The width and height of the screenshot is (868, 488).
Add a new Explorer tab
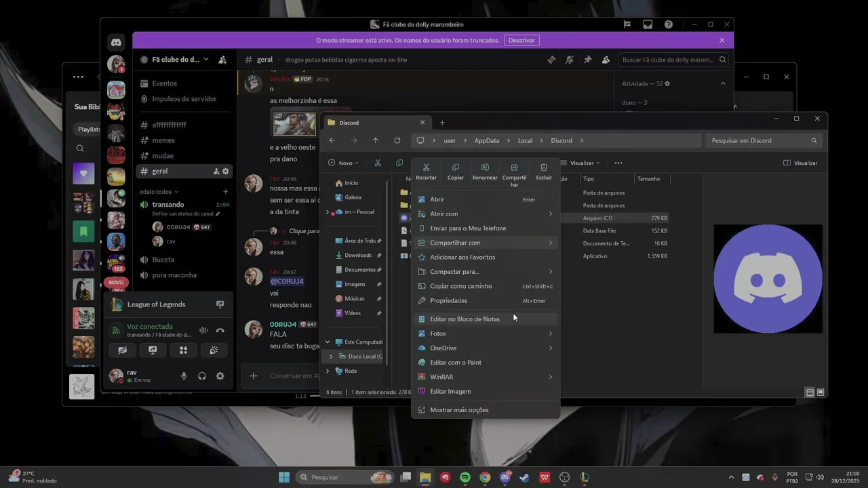[x=442, y=123]
